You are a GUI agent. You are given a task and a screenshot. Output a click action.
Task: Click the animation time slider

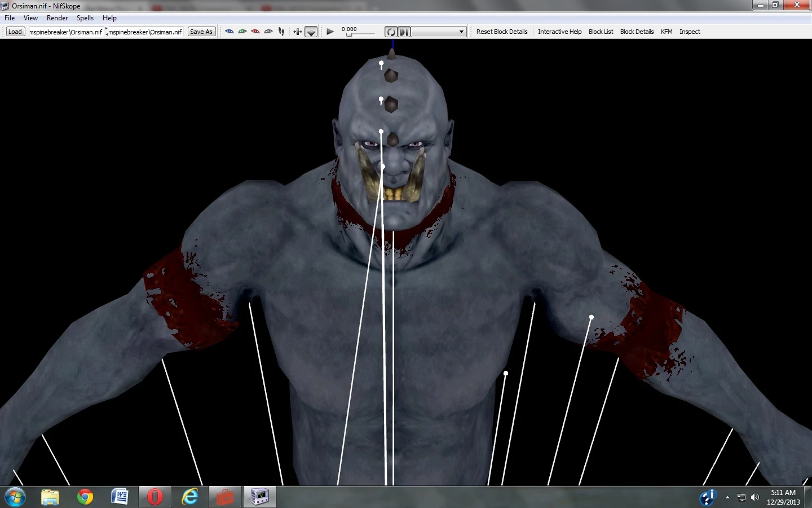[359, 34]
